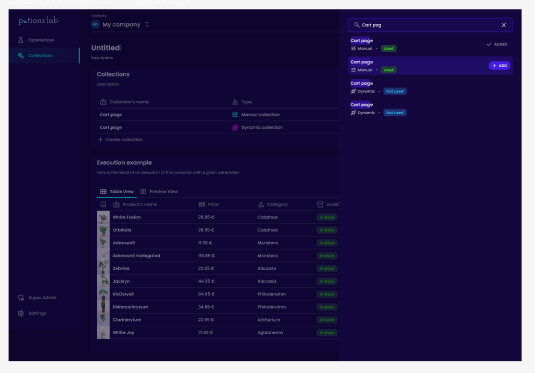Focus the Cart pag search field
535x373 pixels.
point(430,25)
